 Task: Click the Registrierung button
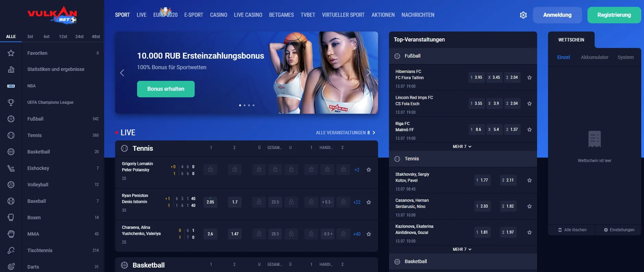tap(614, 15)
